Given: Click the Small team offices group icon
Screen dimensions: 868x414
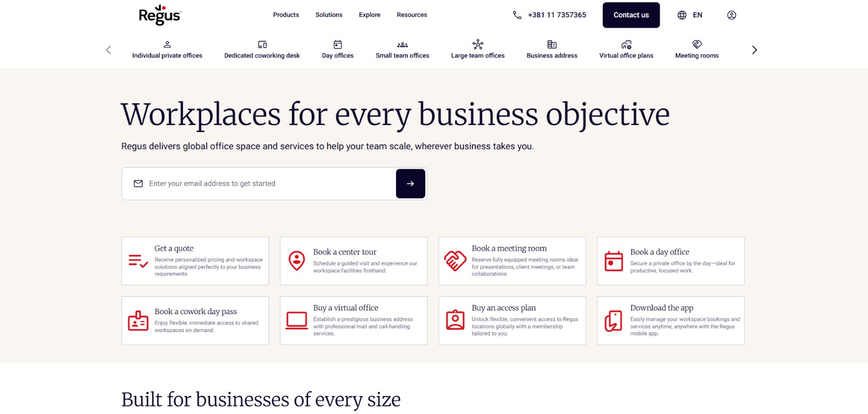Looking at the screenshot, I should pyautogui.click(x=403, y=44).
